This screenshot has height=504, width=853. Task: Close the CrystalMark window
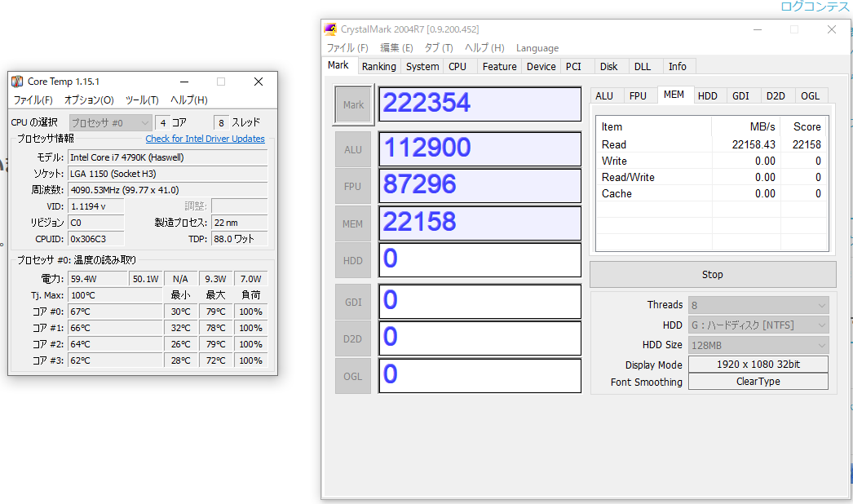point(831,29)
